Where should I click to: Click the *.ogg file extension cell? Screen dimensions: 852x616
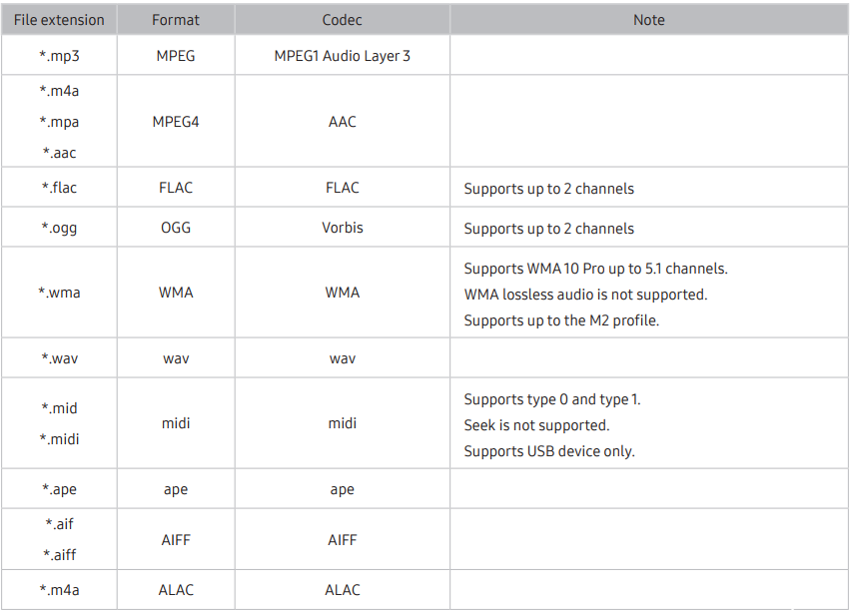(x=59, y=228)
